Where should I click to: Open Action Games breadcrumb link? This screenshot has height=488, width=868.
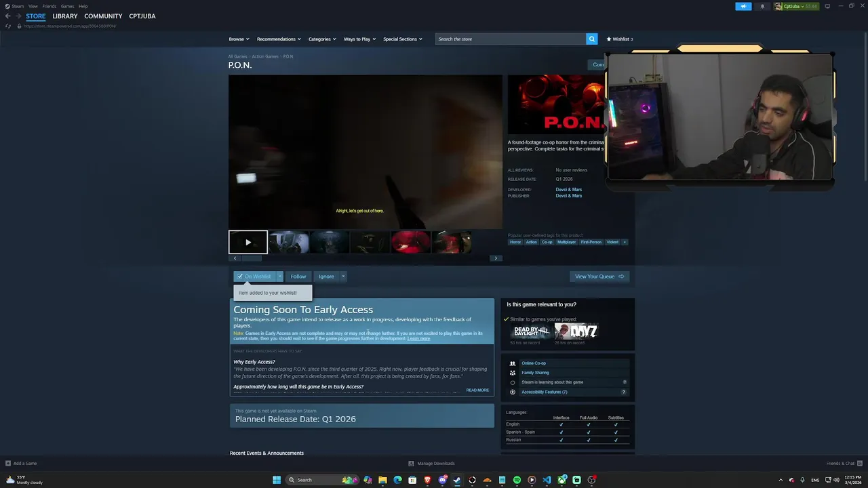pos(265,56)
